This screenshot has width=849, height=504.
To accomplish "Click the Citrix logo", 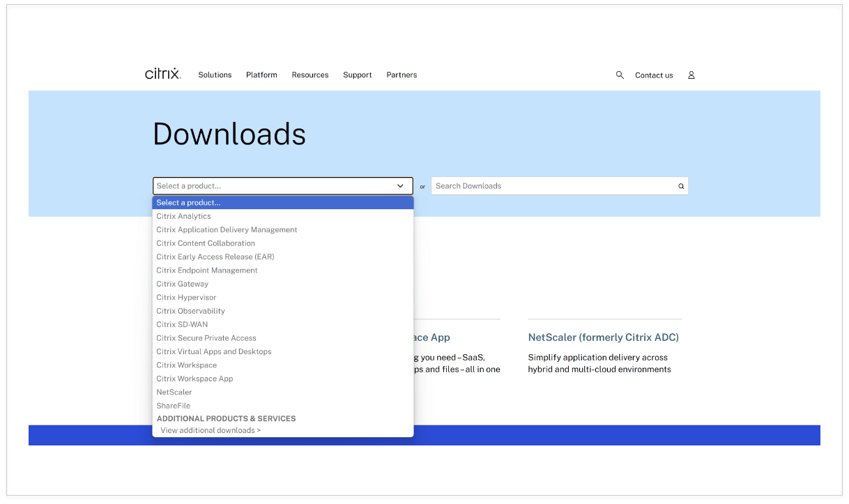I will (x=162, y=74).
